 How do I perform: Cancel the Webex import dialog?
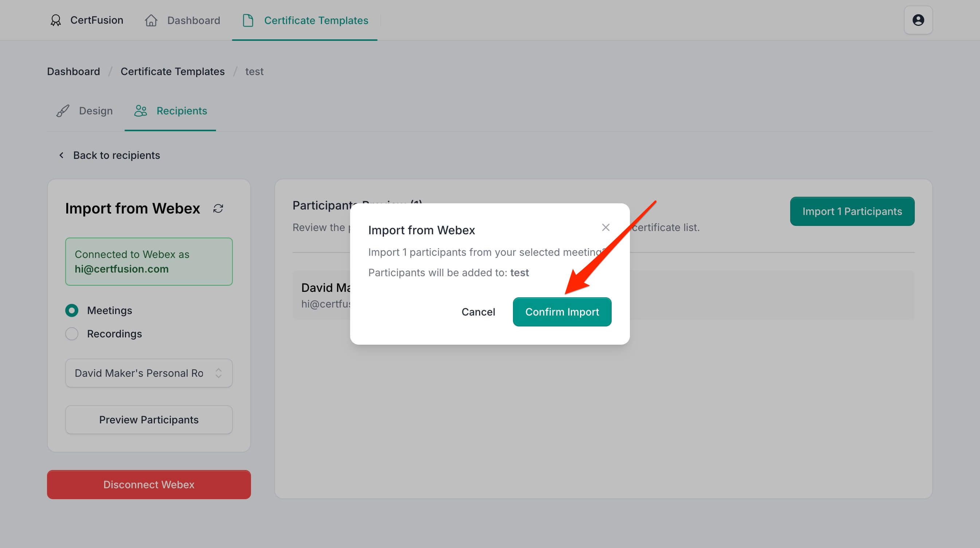pos(478,312)
